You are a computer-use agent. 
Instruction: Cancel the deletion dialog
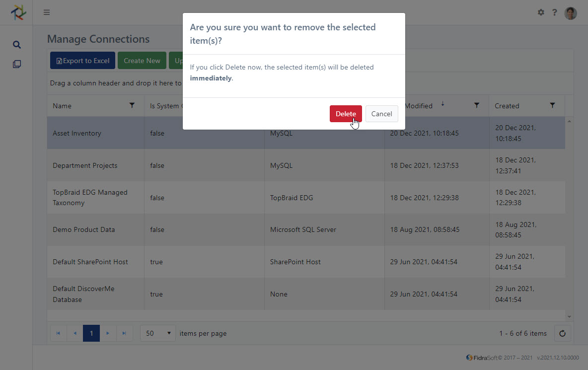(x=381, y=113)
